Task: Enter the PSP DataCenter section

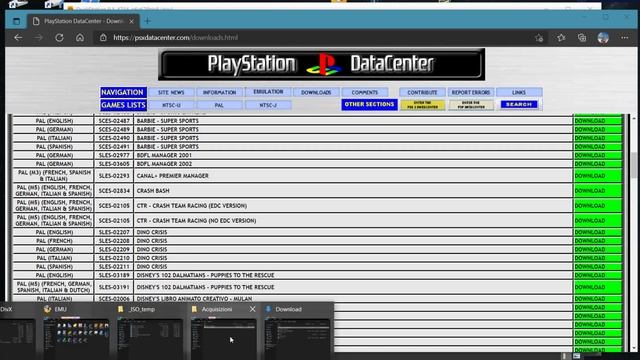Action: [x=471, y=105]
